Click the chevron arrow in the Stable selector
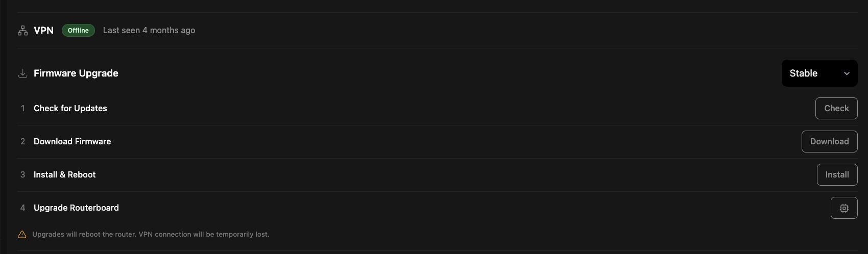Image resolution: width=868 pixels, height=254 pixels. pyautogui.click(x=847, y=73)
